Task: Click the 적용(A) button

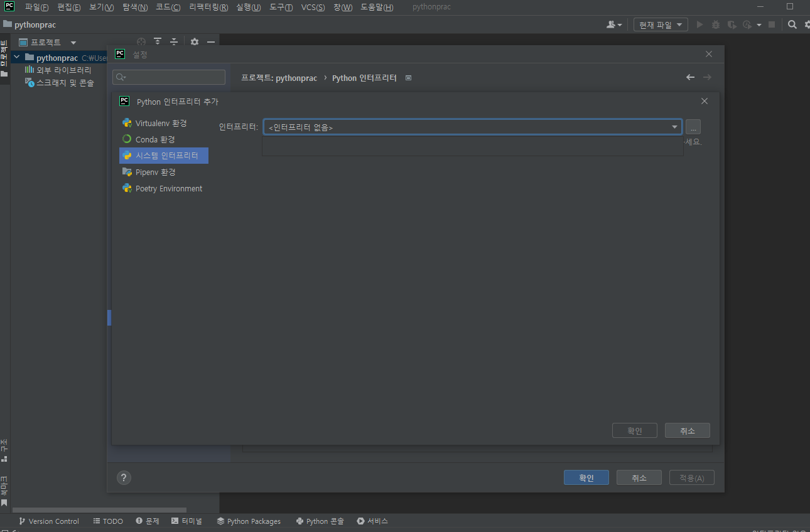Action: click(692, 477)
